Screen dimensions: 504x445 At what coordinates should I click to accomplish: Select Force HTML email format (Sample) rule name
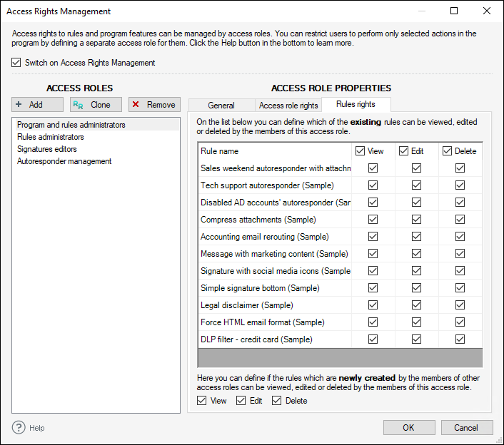[x=263, y=322]
